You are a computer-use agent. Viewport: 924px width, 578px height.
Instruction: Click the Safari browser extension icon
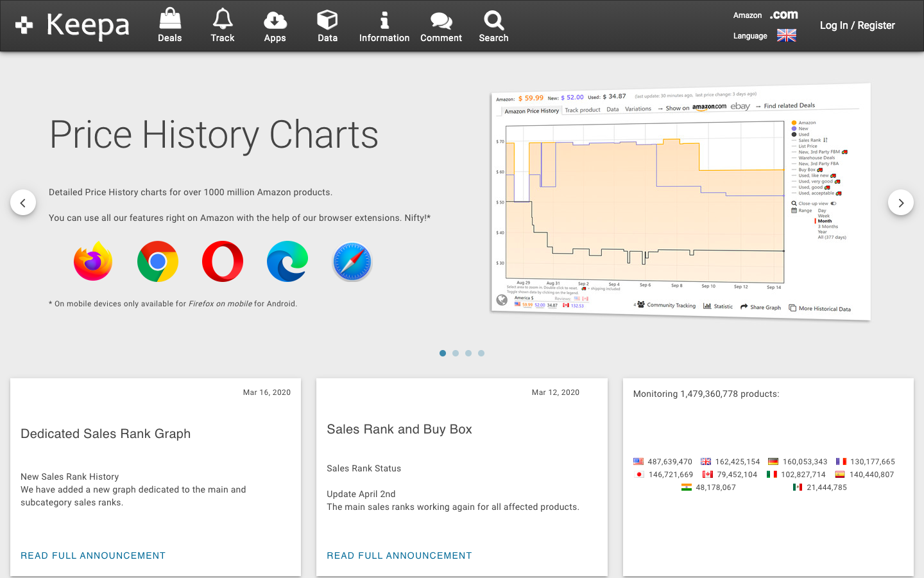pos(352,261)
